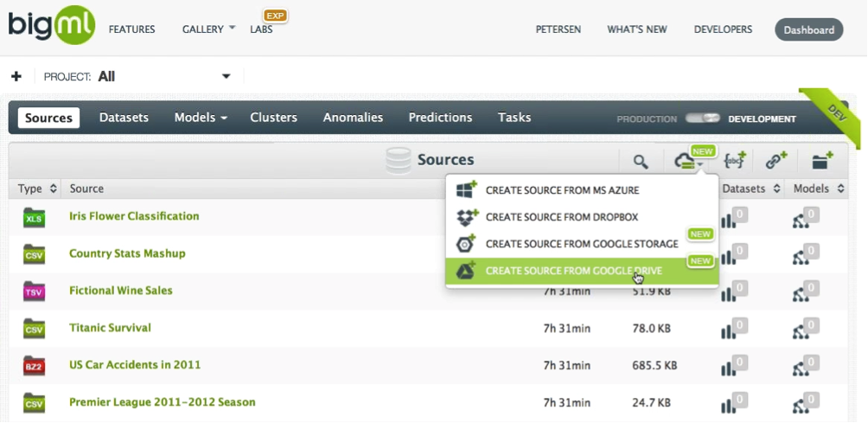Click the XLS icon for Iris Flower Classification
The image size is (868, 423).
[34, 217]
